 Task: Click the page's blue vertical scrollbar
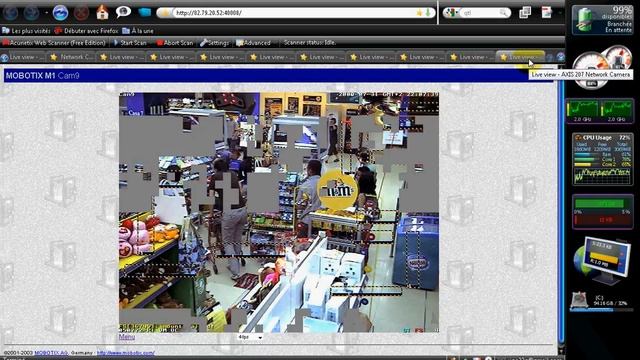click(562, 208)
